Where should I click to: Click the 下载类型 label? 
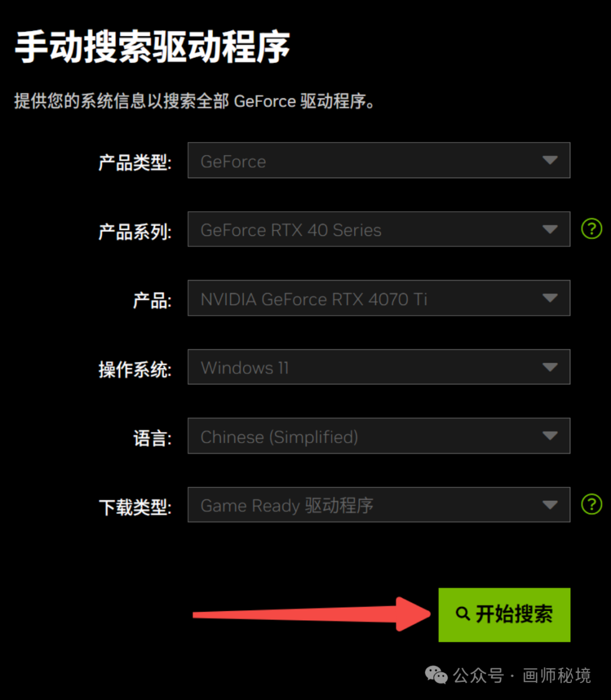coord(135,507)
